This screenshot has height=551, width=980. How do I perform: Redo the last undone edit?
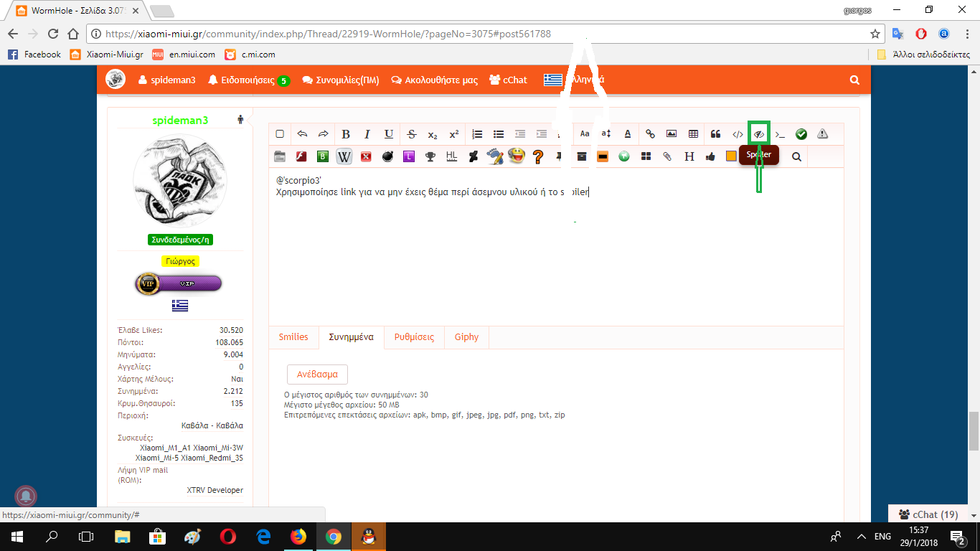point(324,134)
